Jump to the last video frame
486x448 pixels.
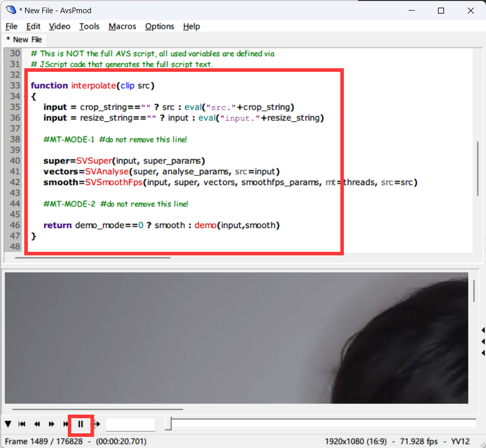click(65, 424)
